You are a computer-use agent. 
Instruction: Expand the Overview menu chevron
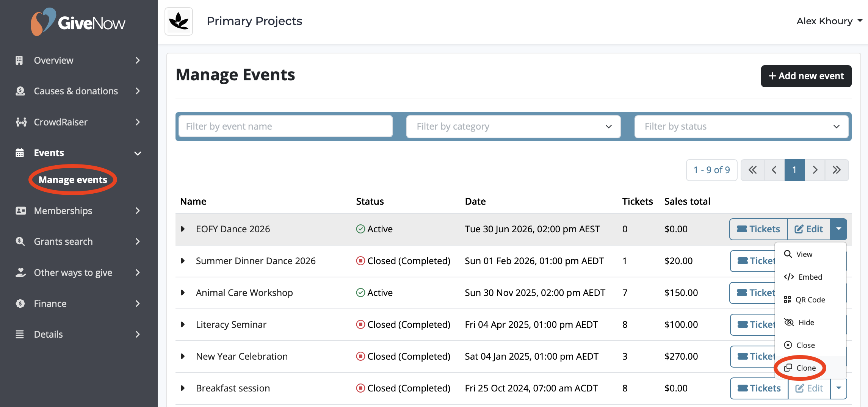(x=138, y=60)
